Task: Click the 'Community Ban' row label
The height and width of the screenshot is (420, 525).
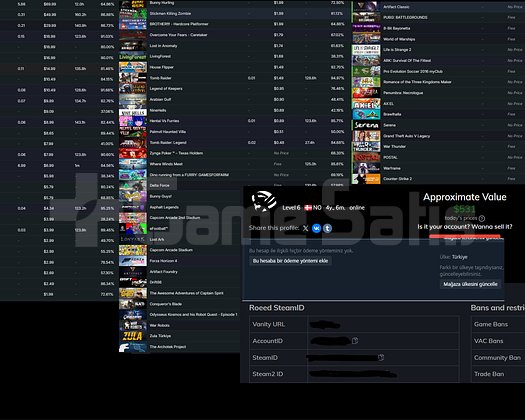Action: [x=498, y=357]
